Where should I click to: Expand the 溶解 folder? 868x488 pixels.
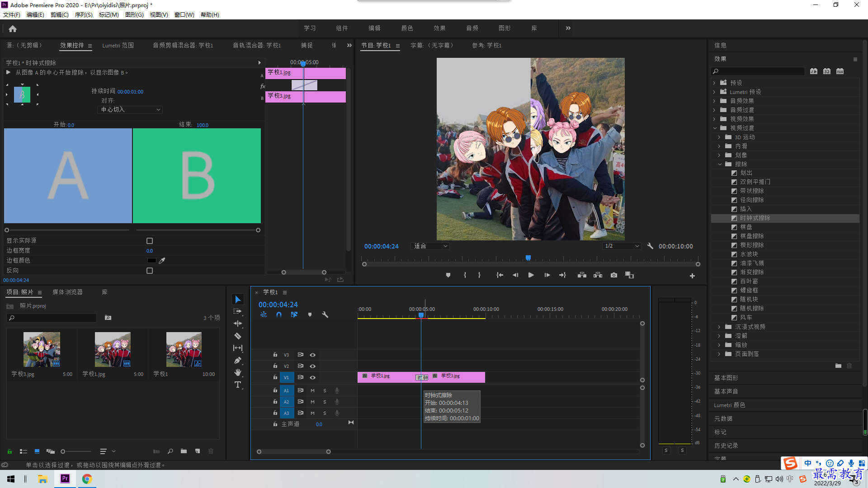click(x=719, y=336)
